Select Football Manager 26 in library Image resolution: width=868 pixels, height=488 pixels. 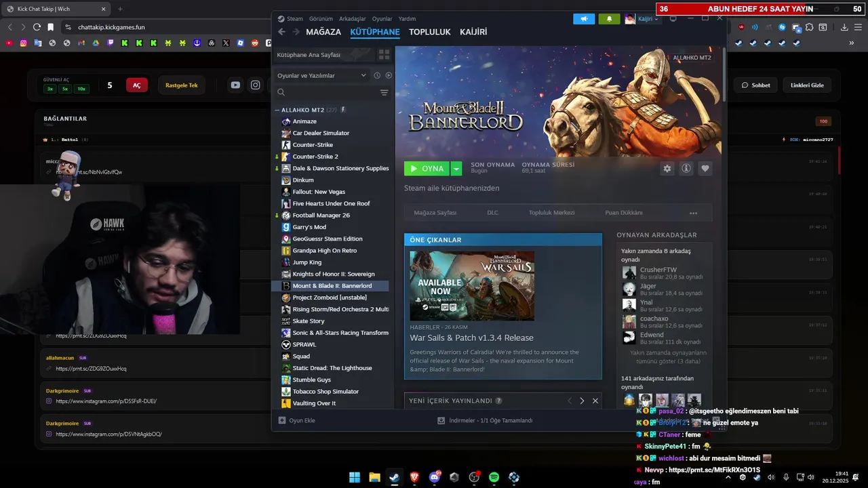coord(321,216)
